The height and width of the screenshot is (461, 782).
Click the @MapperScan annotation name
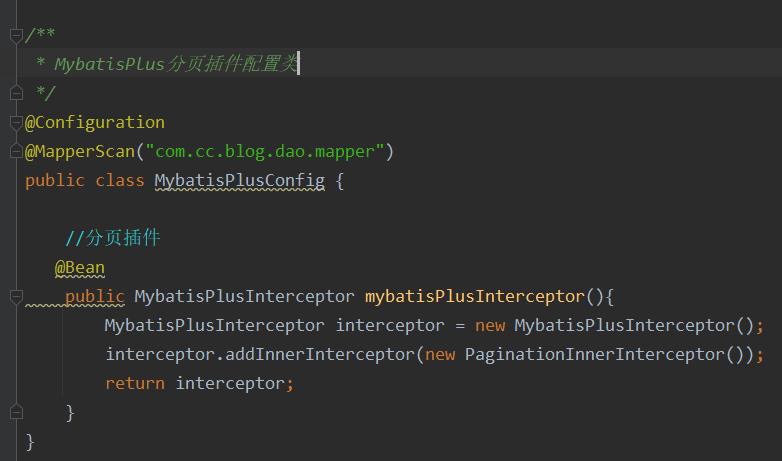pos(80,152)
